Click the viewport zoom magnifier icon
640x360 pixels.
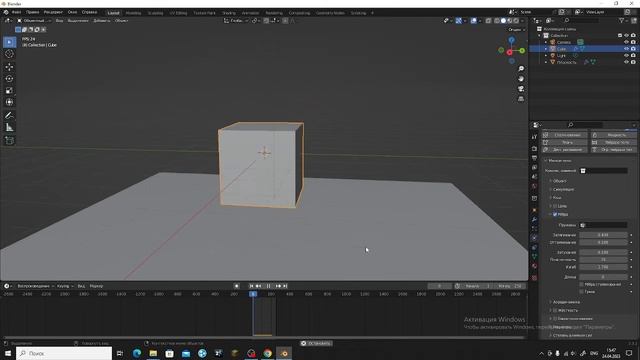[x=521, y=69]
